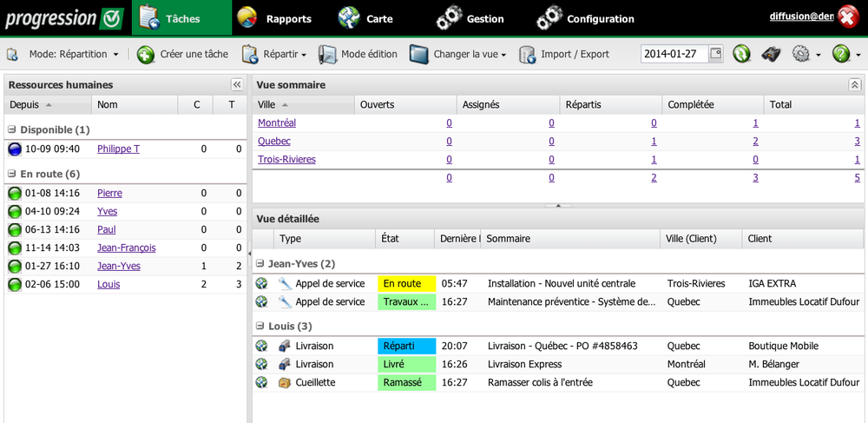Open the Carte tab
The height and width of the screenshot is (423, 868).
pos(366,18)
